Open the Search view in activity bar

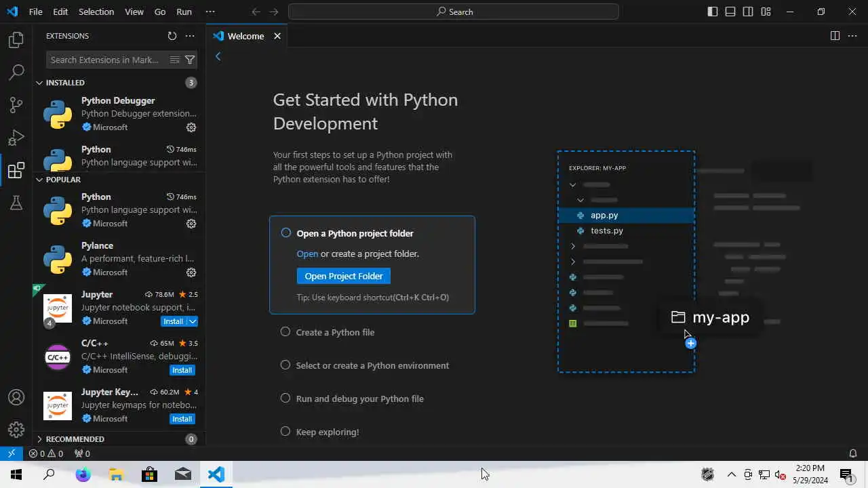click(x=16, y=72)
